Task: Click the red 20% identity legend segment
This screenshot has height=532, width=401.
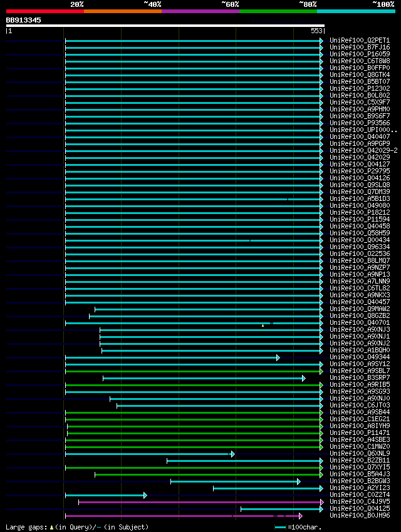Action: [45, 11]
